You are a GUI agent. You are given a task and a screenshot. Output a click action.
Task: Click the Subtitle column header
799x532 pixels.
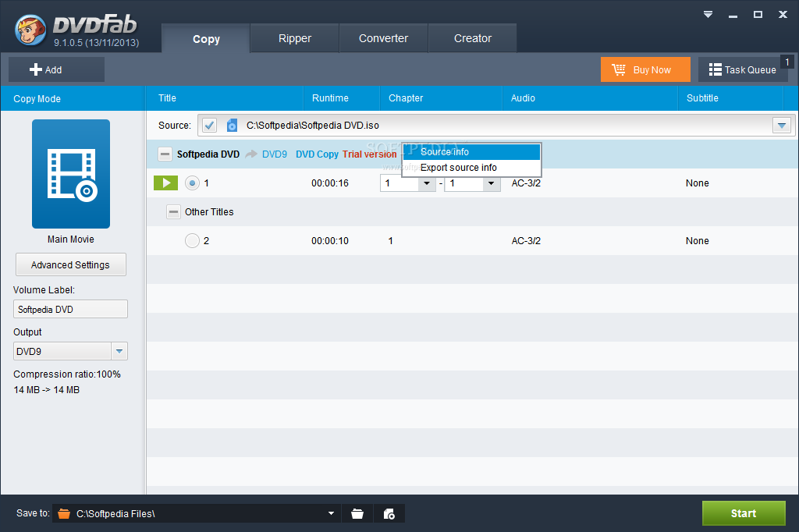730,98
